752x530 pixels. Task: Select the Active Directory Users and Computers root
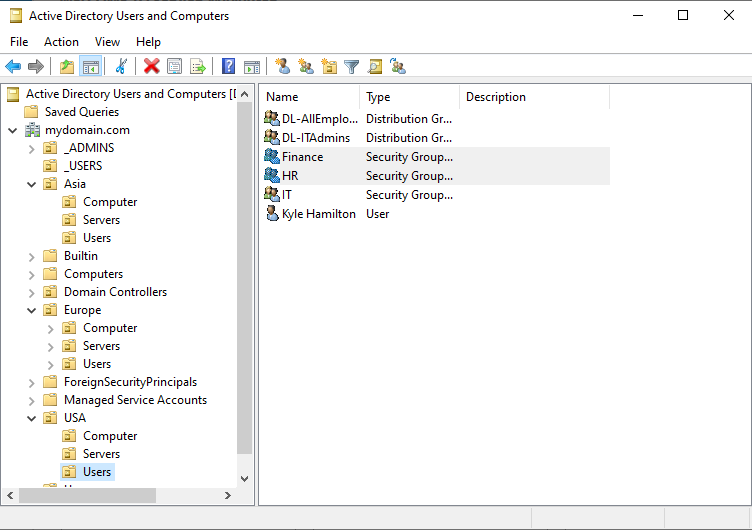point(130,94)
